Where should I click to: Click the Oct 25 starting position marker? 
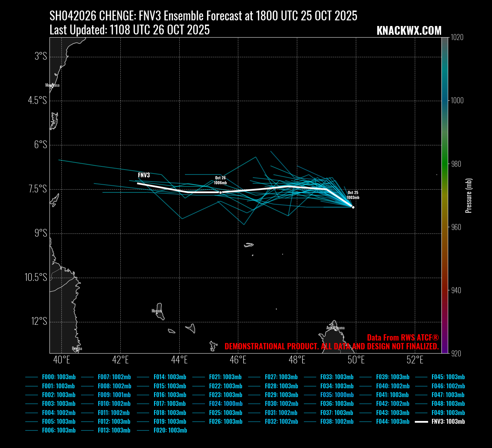pos(353,207)
